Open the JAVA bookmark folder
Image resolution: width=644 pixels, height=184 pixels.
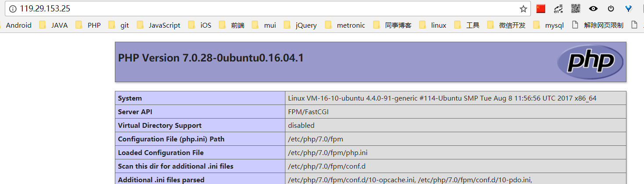coord(53,25)
